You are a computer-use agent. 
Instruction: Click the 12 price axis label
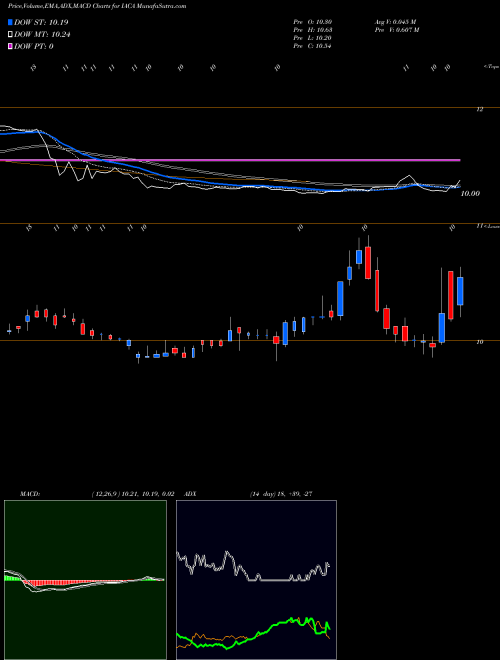point(479,109)
